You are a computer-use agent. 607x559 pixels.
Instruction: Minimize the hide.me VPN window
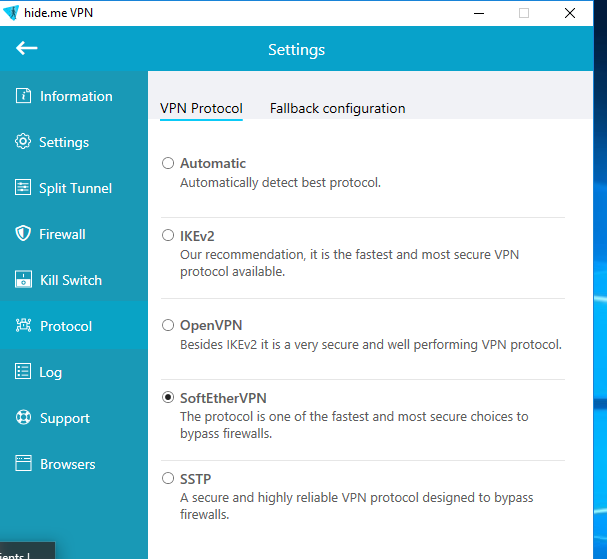(479, 13)
